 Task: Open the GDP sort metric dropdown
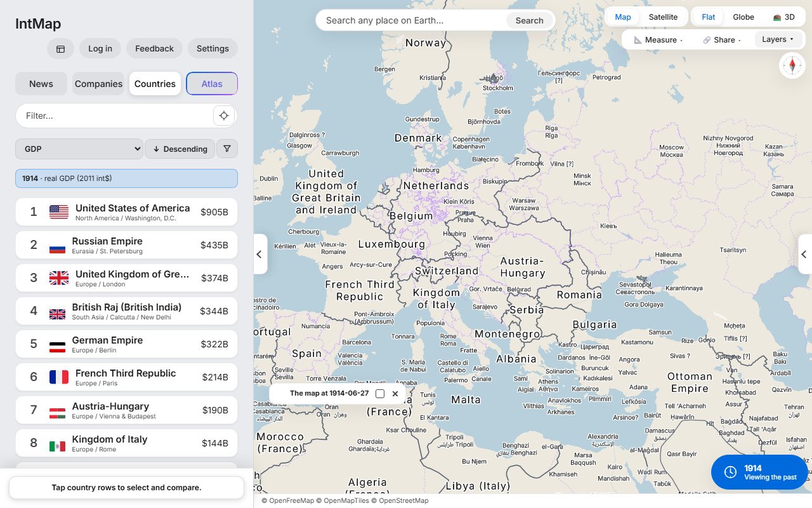point(79,149)
